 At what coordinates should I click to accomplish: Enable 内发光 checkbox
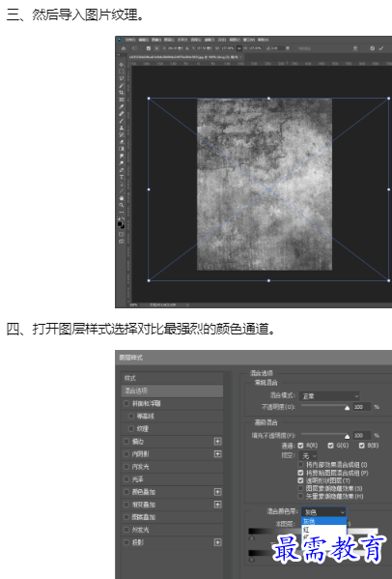[x=126, y=467]
